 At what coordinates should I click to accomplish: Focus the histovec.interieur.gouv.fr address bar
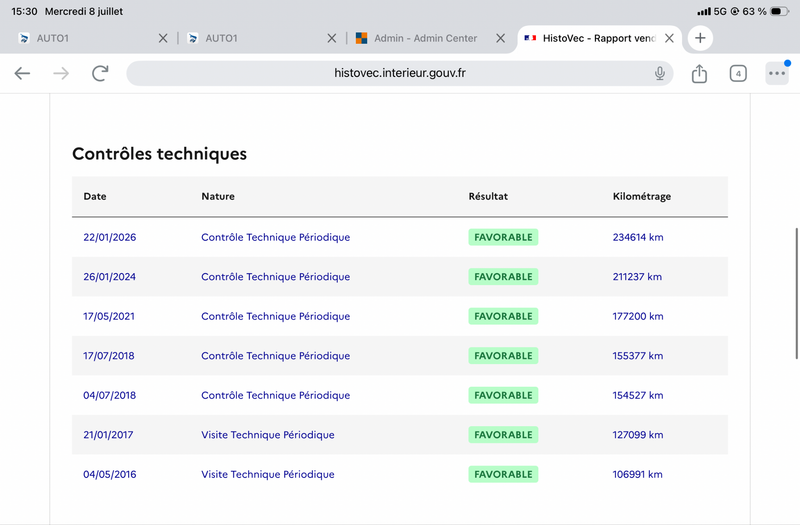click(x=399, y=73)
